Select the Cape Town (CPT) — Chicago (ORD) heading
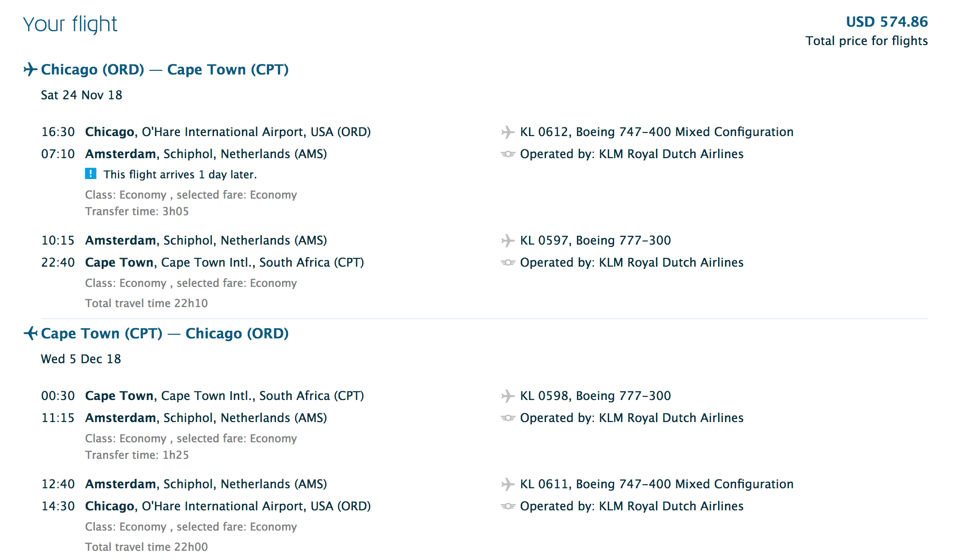This screenshot has width=956, height=560. tap(165, 333)
